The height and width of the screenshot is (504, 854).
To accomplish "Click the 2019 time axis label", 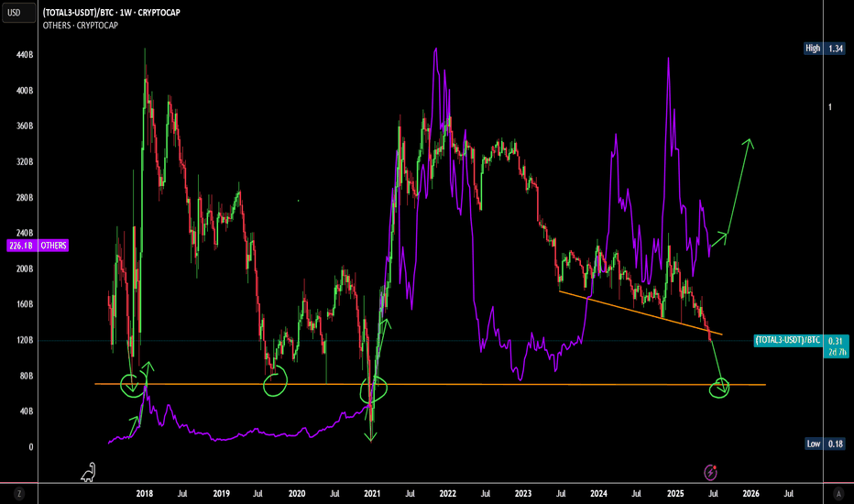I will [x=221, y=494].
